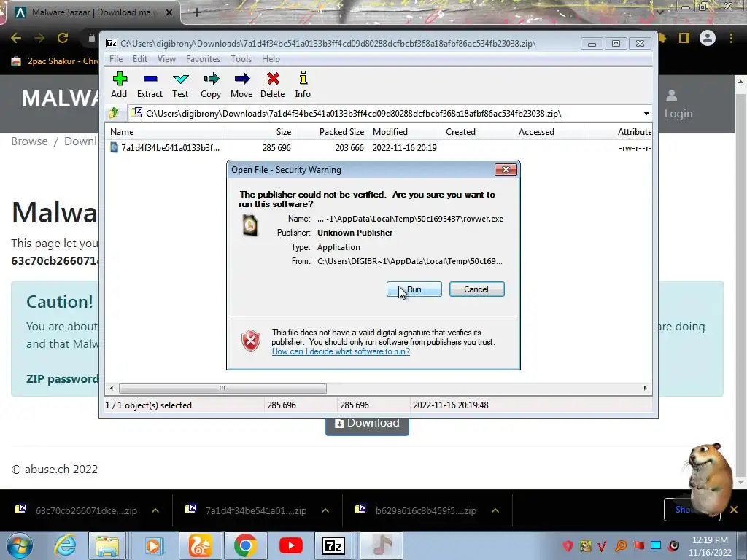747x560 pixels.
Task: Open the music note taskbar icon
Action: coord(381,545)
